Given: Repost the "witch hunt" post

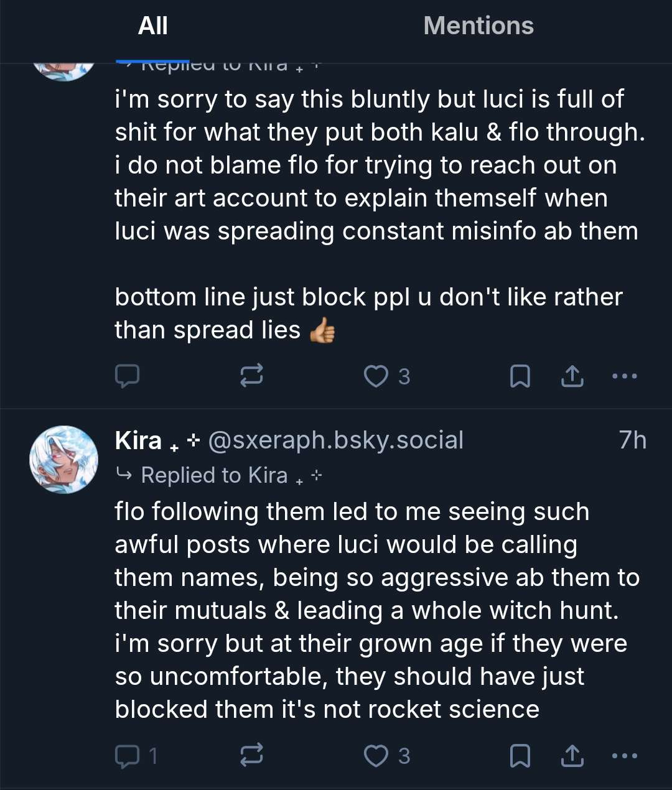Looking at the screenshot, I should click(x=251, y=756).
